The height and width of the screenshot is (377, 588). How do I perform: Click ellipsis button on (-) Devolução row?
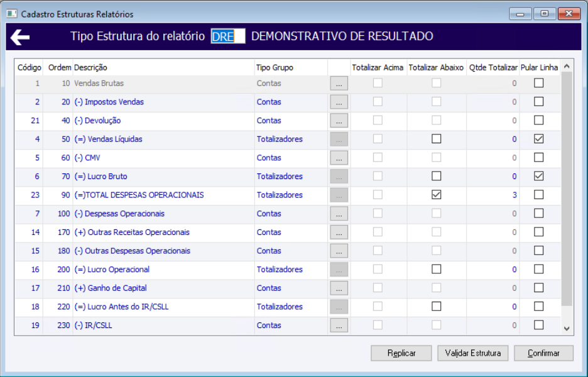pos(339,121)
